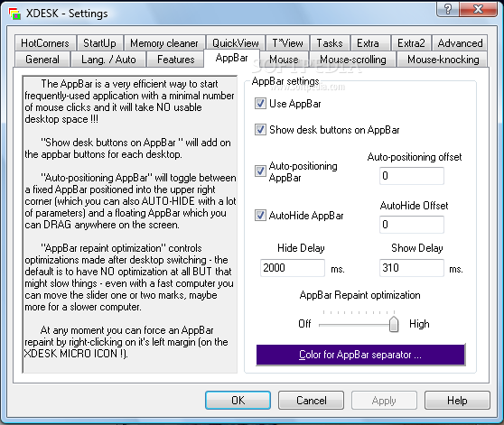The image size is (504, 425).
Task: Open the HotCorners tab
Action: point(45,43)
